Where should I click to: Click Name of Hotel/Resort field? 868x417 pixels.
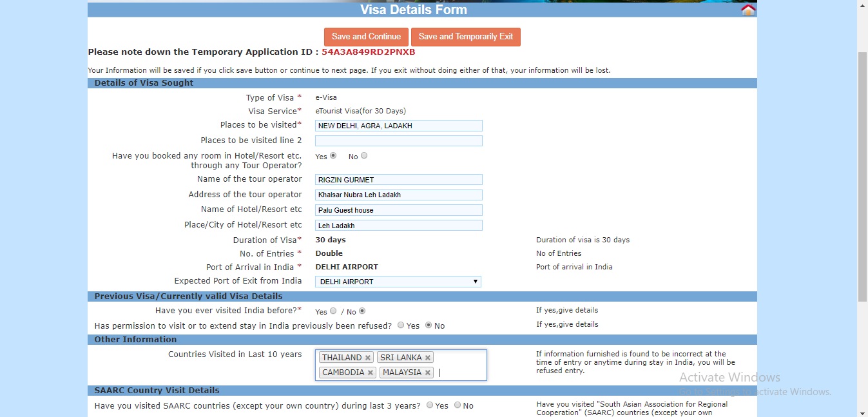(x=399, y=210)
